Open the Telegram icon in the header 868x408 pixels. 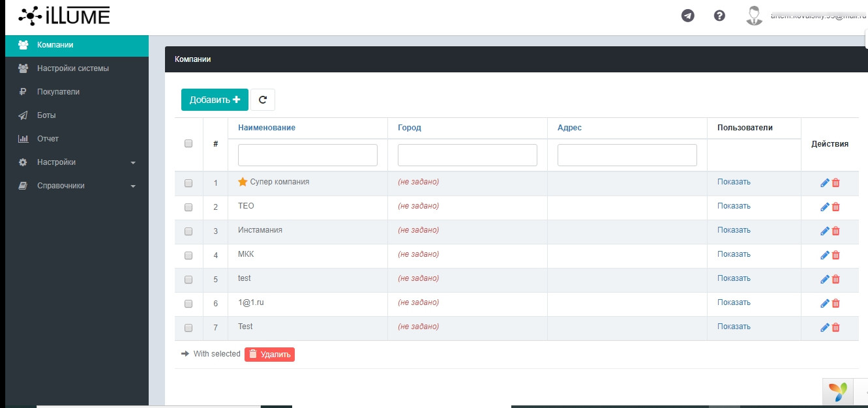pos(687,16)
